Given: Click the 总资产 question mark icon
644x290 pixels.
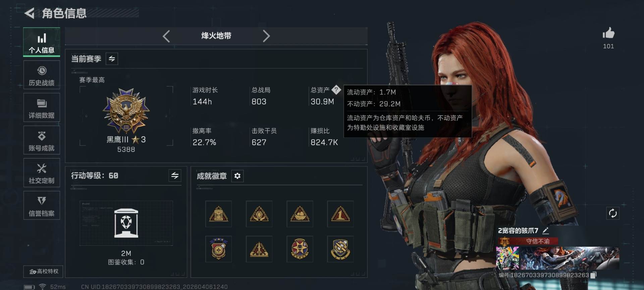Looking at the screenshot, I should [336, 90].
